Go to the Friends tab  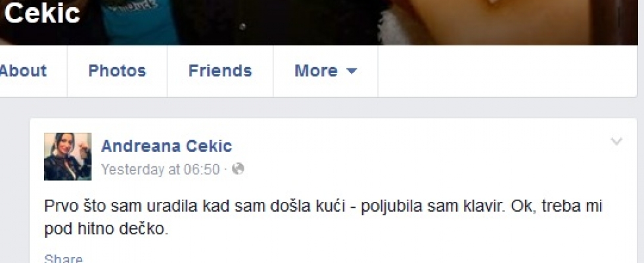[220, 71]
